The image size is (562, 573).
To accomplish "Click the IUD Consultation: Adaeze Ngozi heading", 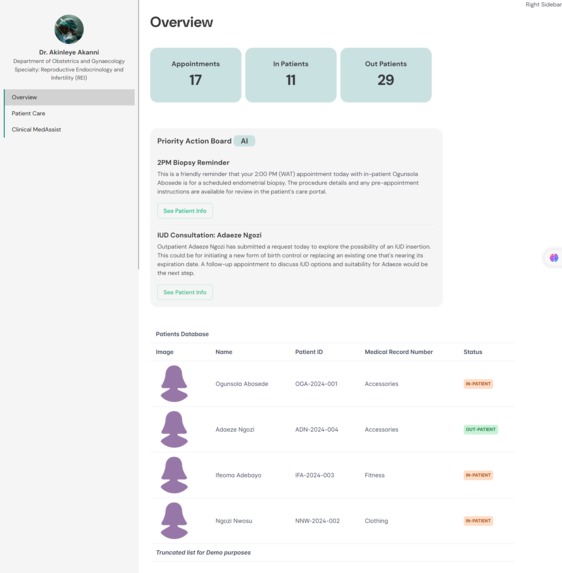I will point(209,235).
